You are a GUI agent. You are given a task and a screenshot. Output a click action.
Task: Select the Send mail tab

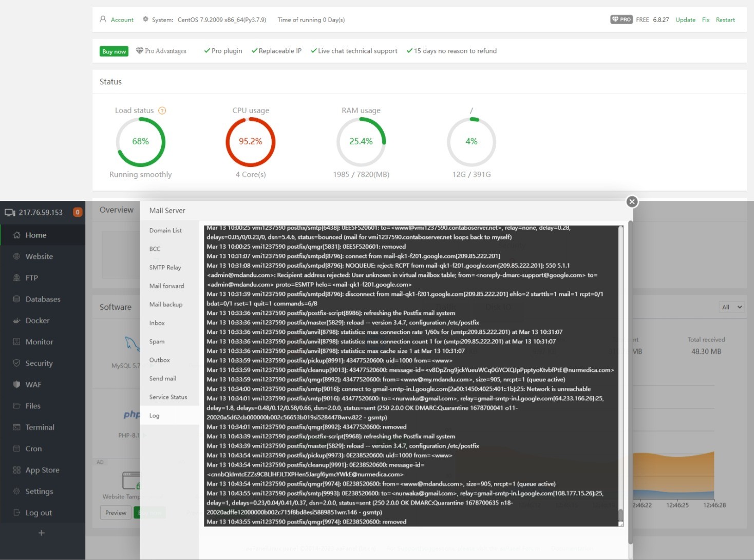pos(163,379)
